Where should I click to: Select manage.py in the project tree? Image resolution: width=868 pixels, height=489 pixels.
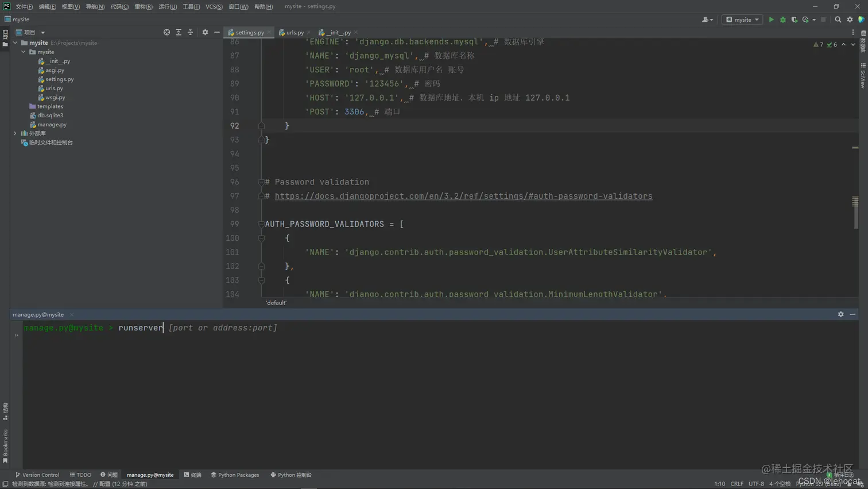click(48, 125)
